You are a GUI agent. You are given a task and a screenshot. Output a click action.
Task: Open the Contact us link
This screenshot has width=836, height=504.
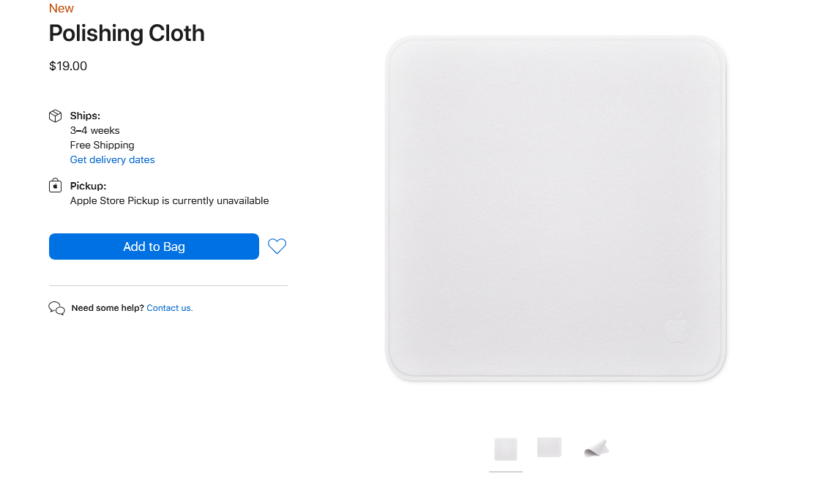pos(170,308)
